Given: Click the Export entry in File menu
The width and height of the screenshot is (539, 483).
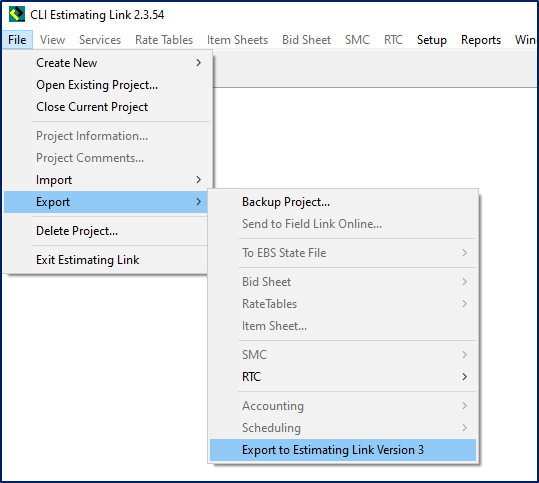Looking at the screenshot, I should click(106, 202).
